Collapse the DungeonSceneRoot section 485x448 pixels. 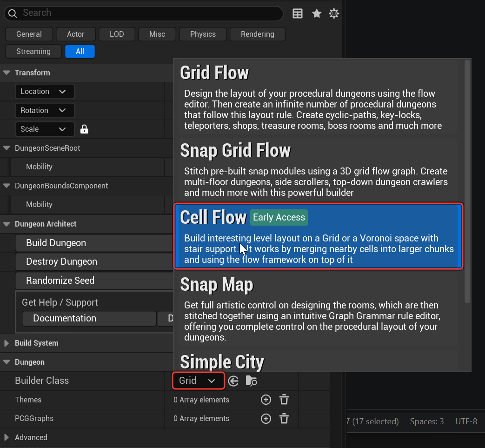pos(7,148)
